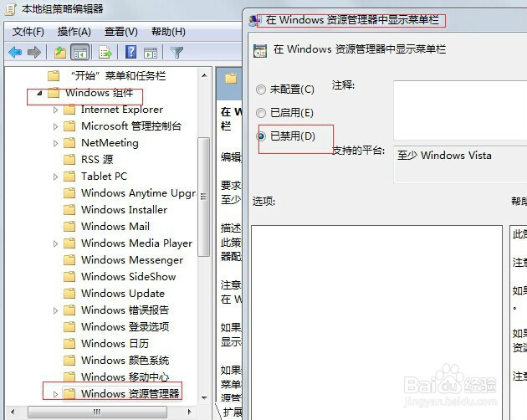The height and width of the screenshot is (420, 527).
Task: Switch to the 扩展 tab
Action: [x=232, y=412]
